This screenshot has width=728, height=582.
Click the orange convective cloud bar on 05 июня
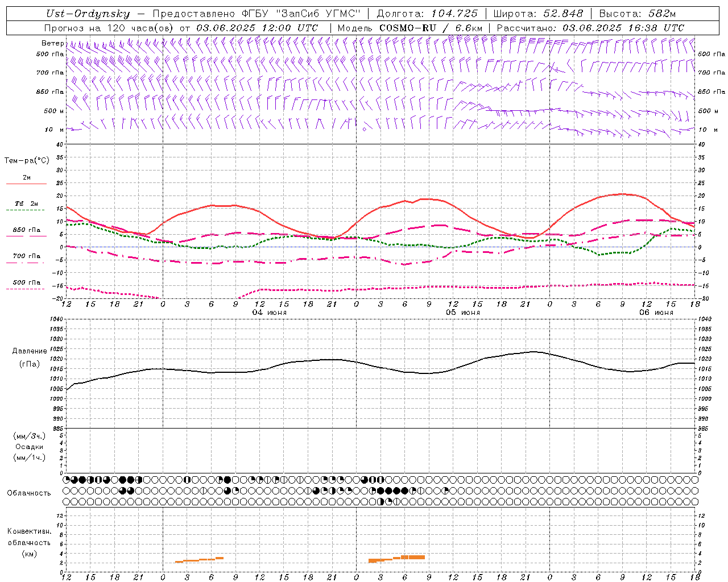click(x=396, y=559)
